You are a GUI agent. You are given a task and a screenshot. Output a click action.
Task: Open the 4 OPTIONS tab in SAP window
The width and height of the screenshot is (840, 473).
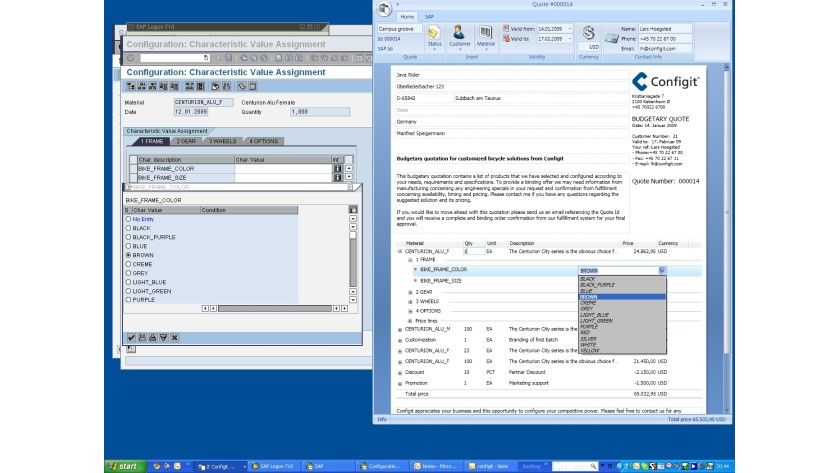tap(264, 141)
